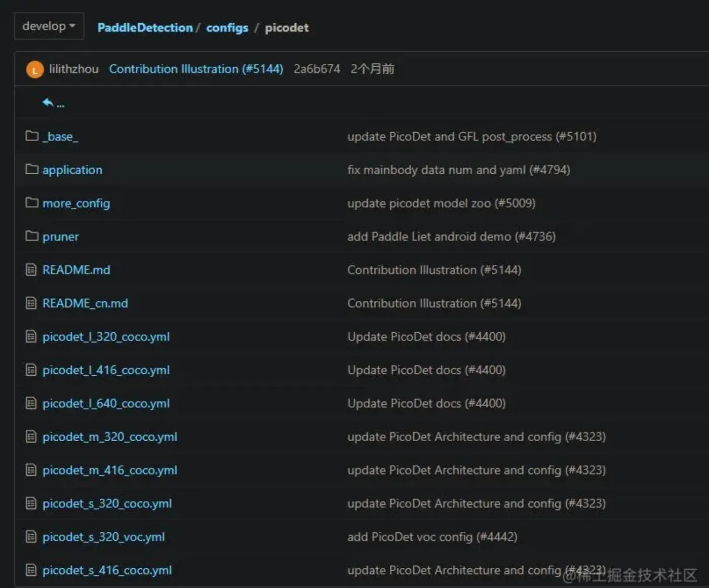Open commit 'add PicoDet voc config (#4442)'
Viewport: 709px width, 588px height.
(432, 538)
